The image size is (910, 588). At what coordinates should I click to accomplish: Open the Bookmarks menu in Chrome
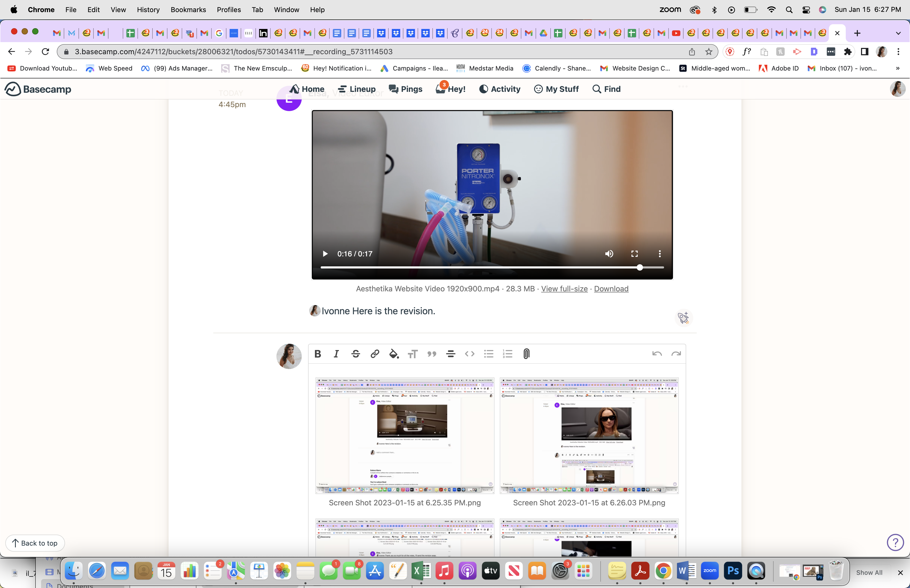tap(188, 9)
